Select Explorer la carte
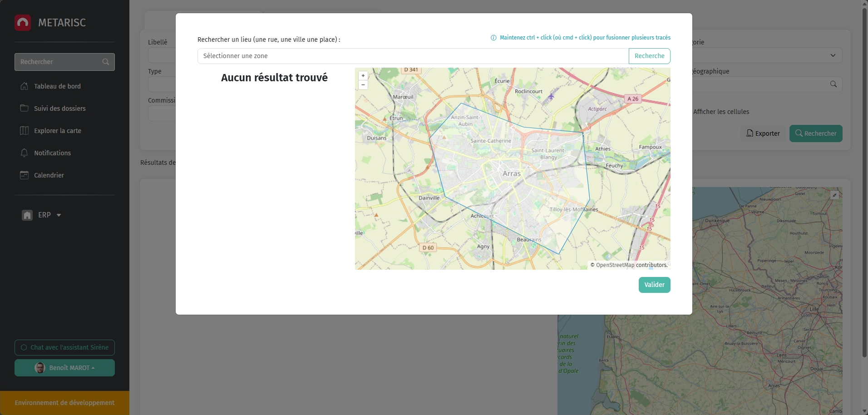 tap(57, 130)
